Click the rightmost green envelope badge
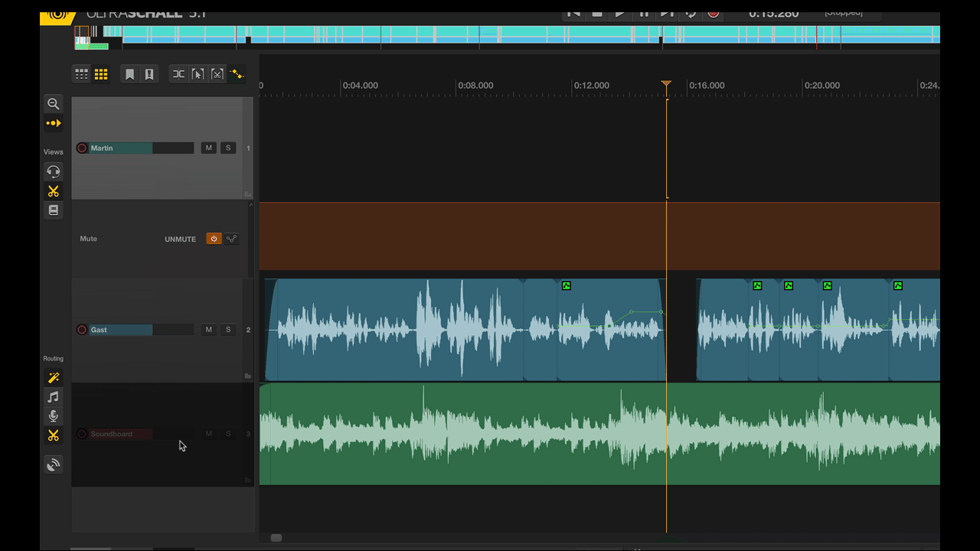The image size is (980, 551). [x=898, y=285]
